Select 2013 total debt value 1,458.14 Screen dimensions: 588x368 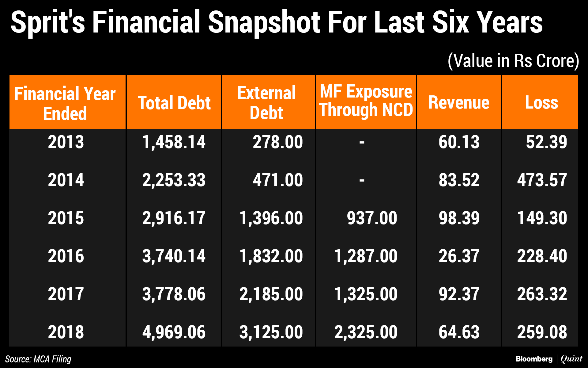coord(174,142)
